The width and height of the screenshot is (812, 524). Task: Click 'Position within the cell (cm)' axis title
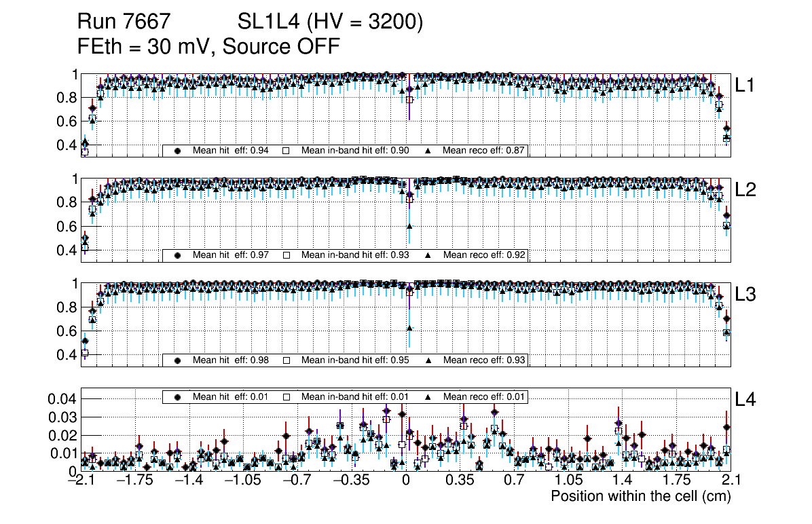(x=640, y=496)
